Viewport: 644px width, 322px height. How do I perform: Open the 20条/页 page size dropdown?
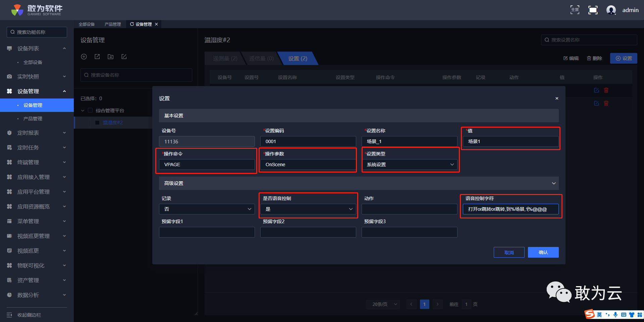point(383,304)
